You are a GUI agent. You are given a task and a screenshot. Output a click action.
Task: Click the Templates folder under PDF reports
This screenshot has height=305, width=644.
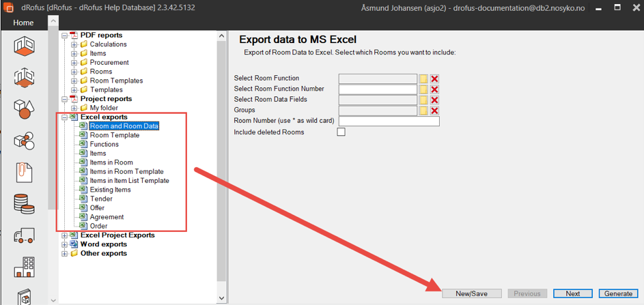pos(106,89)
